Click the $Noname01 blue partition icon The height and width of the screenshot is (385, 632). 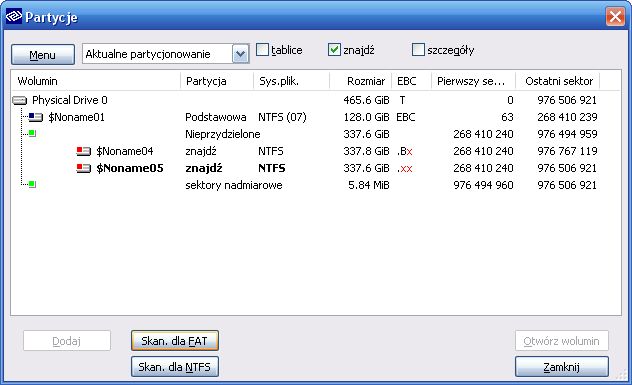tap(36, 117)
